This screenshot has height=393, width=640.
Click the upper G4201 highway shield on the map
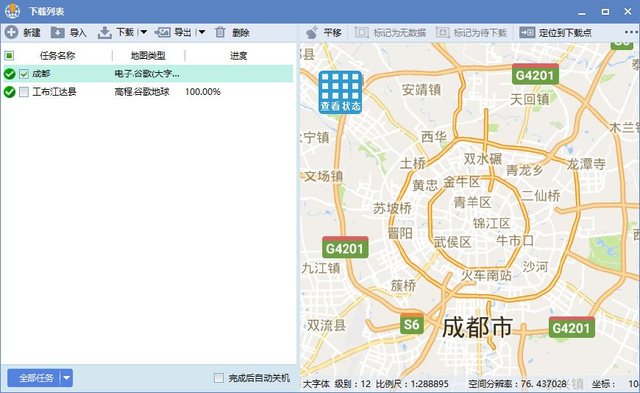535,74
